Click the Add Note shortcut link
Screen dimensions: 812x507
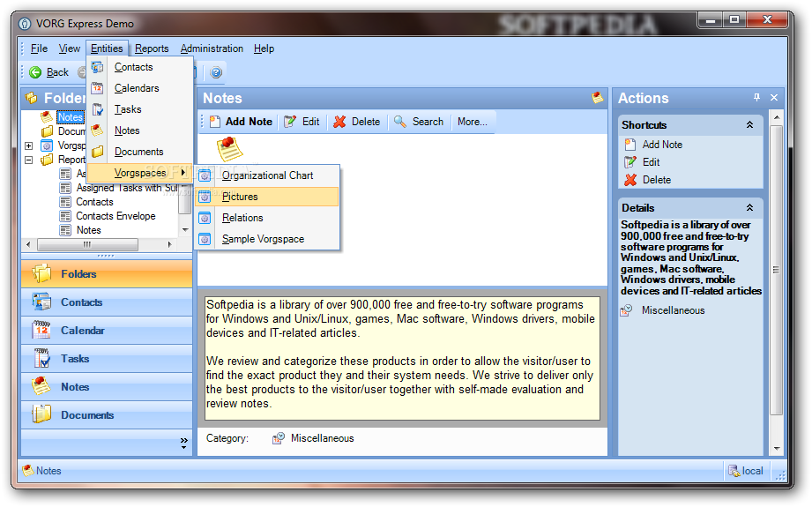662,145
